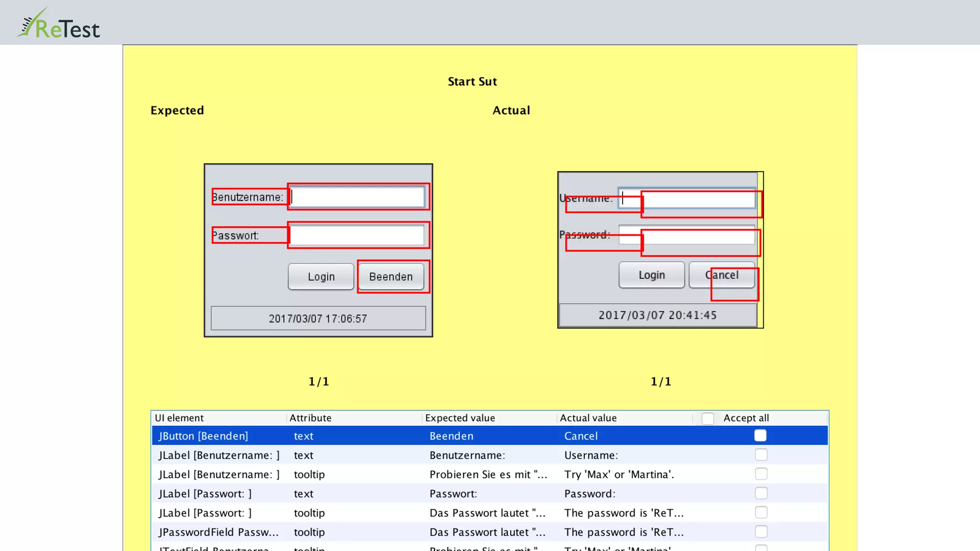This screenshot has width=980, height=551.
Task: Tick the JPasswordField tooltip row checkbox
Action: click(761, 532)
